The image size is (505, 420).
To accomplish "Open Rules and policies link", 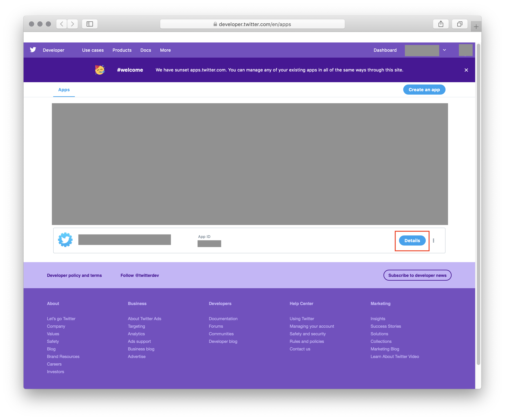I will (x=307, y=341).
